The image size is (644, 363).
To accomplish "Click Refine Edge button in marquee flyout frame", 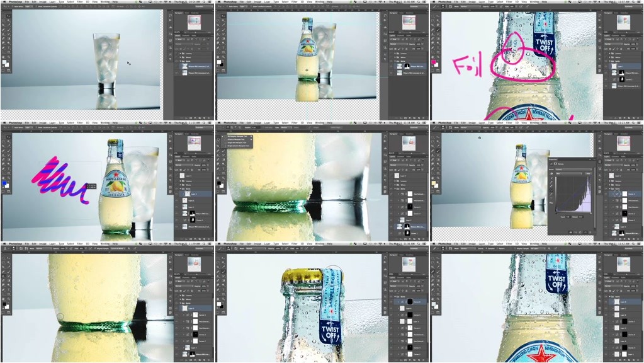I will coord(336,127).
